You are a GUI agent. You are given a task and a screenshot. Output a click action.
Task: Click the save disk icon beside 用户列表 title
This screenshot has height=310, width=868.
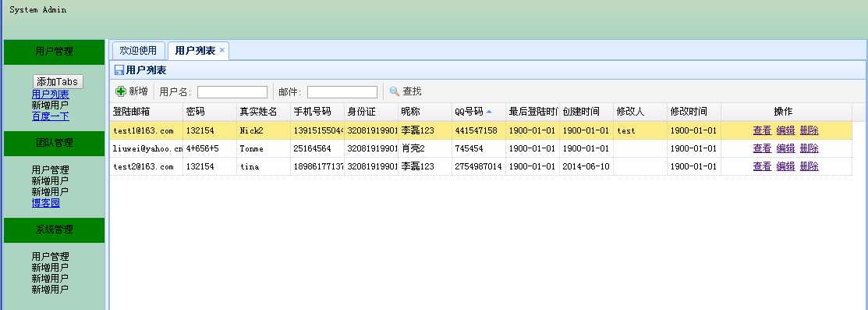tap(119, 70)
